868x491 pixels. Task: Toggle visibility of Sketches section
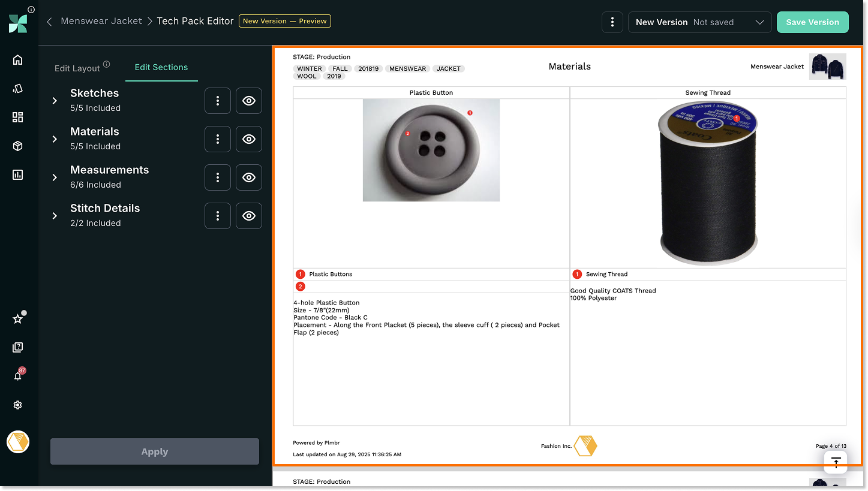pyautogui.click(x=248, y=101)
